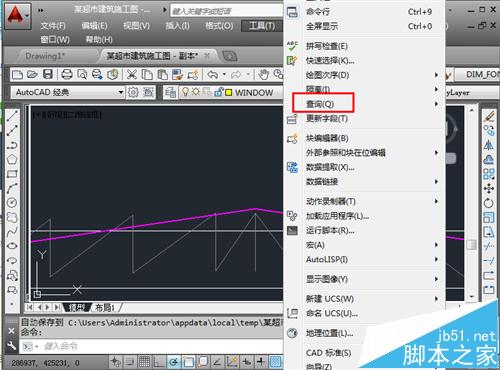Screen dimensions: 500x370
Task: Select the Spline draw tool
Action: coord(12,232)
